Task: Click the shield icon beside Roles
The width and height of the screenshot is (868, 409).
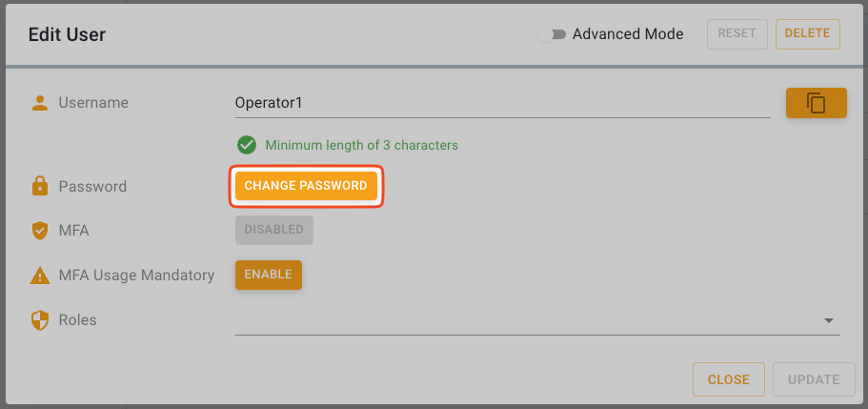Action: pyautogui.click(x=39, y=320)
